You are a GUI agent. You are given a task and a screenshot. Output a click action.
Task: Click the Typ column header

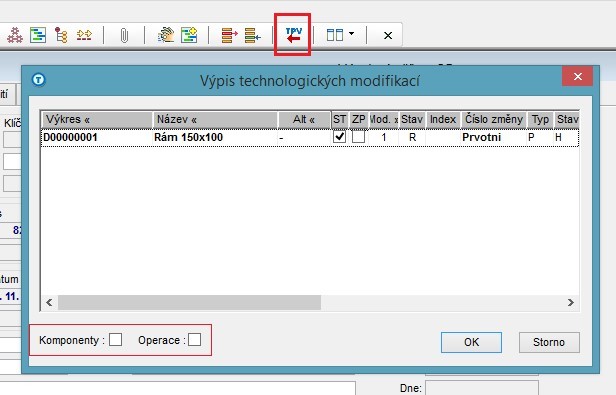pos(540,119)
